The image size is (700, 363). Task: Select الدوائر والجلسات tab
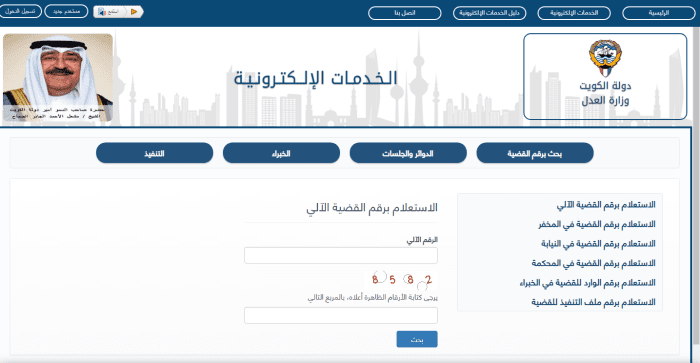(x=408, y=153)
